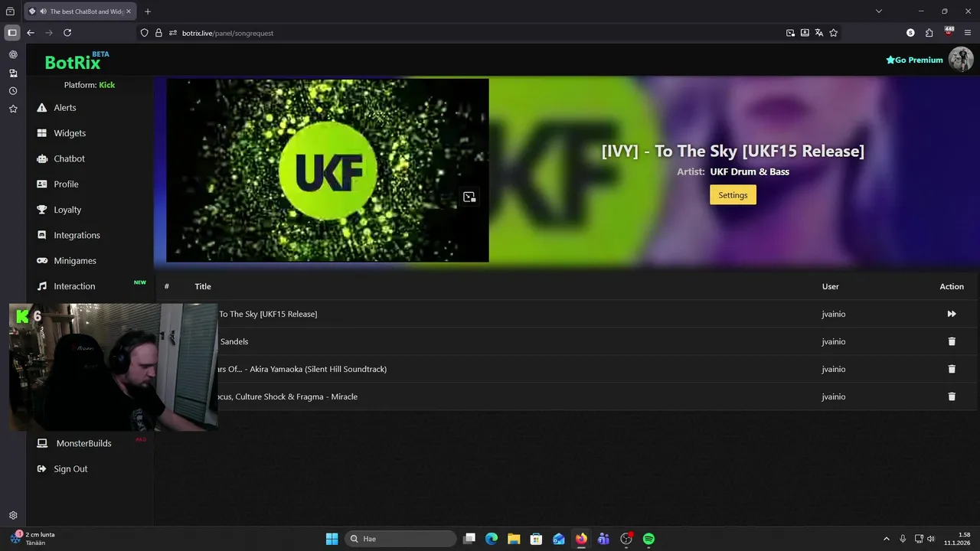The image size is (980, 551).
Task: Mute the tab via speaker icon
Action: [x=43, y=11]
